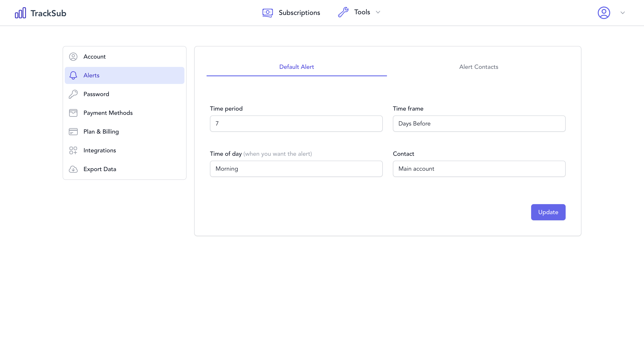Screen dimensions: 644x352
Task: Click the Plan & Billing card icon
Action: click(x=73, y=132)
